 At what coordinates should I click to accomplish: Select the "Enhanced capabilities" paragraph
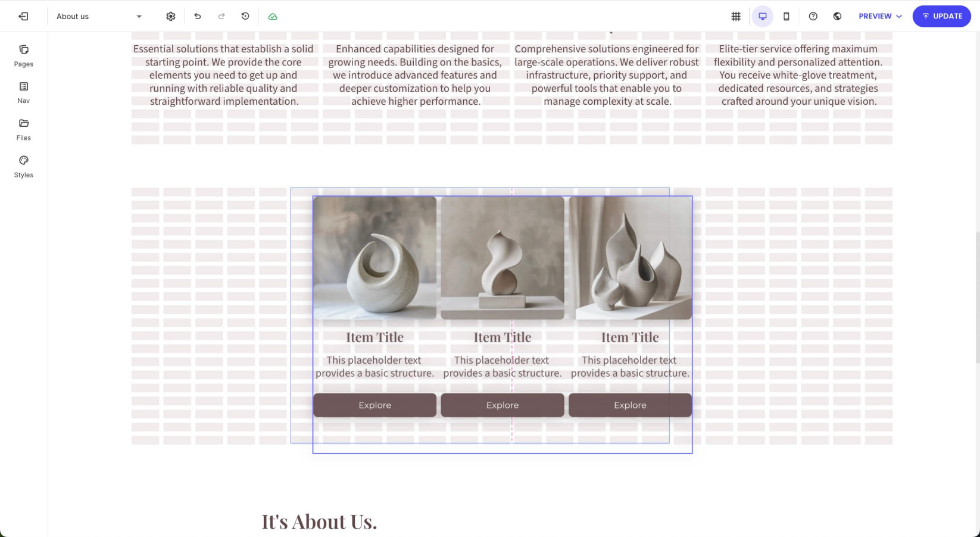(x=415, y=75)
